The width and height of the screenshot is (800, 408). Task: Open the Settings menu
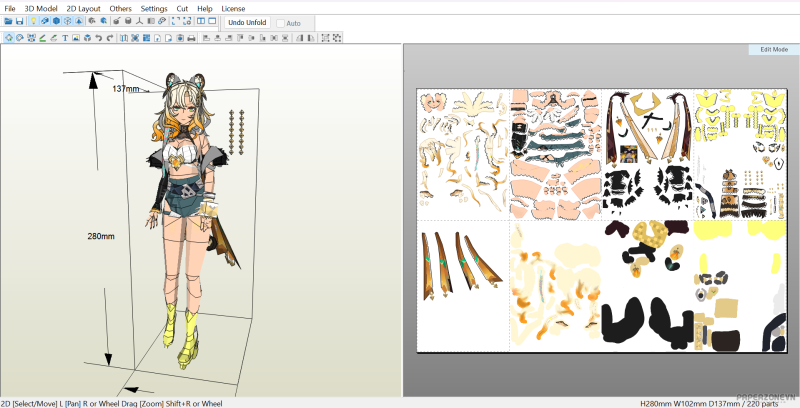click(x=154, y=8)
